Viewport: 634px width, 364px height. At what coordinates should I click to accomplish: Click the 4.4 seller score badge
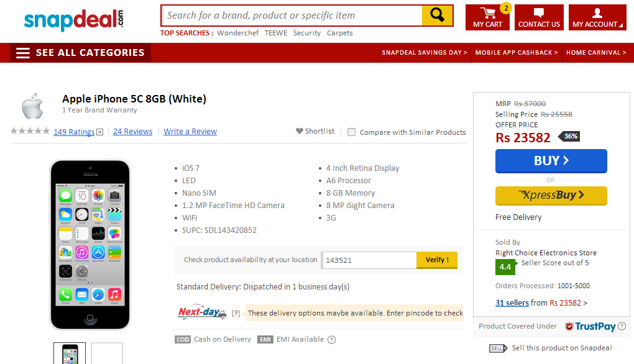pyautogui.click(x=505, y=267)
